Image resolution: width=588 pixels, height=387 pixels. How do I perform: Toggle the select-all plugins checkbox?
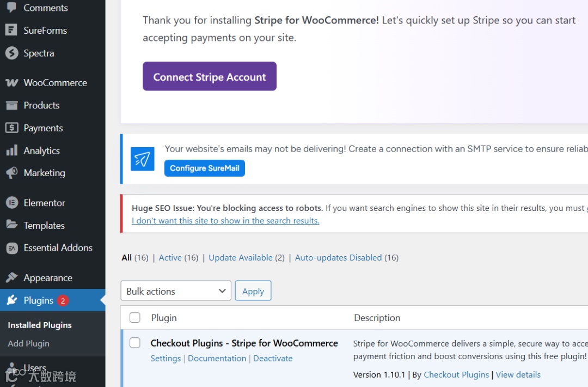click(x=134, y=318)
